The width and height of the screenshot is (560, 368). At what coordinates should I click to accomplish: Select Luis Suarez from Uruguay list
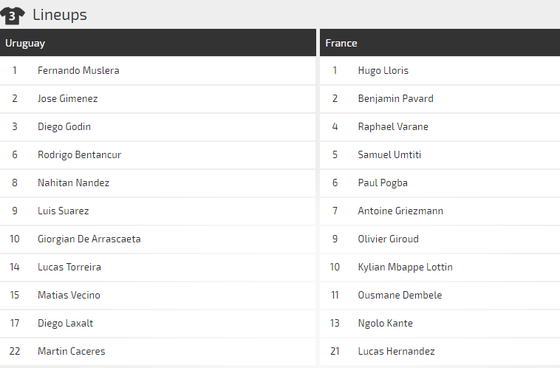(x=63, y=211)
